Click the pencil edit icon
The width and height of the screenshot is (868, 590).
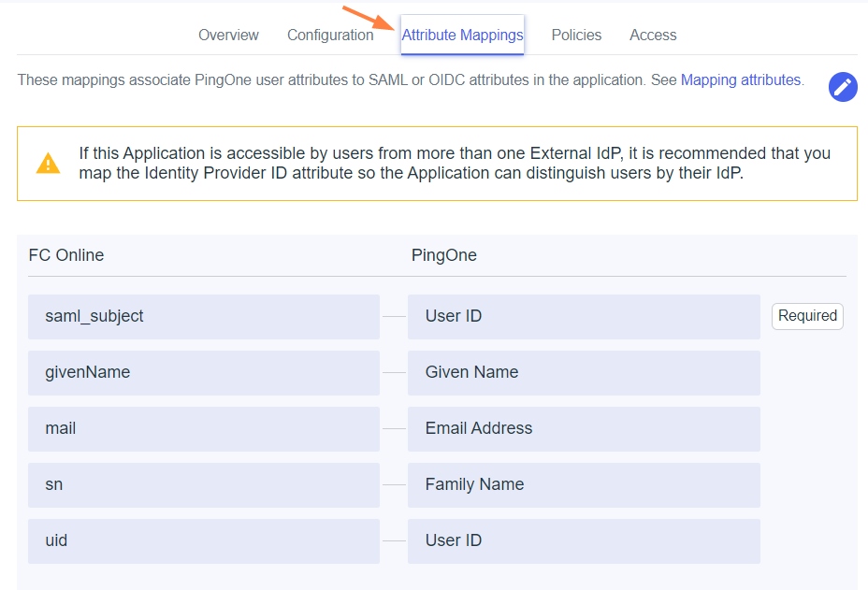pos(843,87)
